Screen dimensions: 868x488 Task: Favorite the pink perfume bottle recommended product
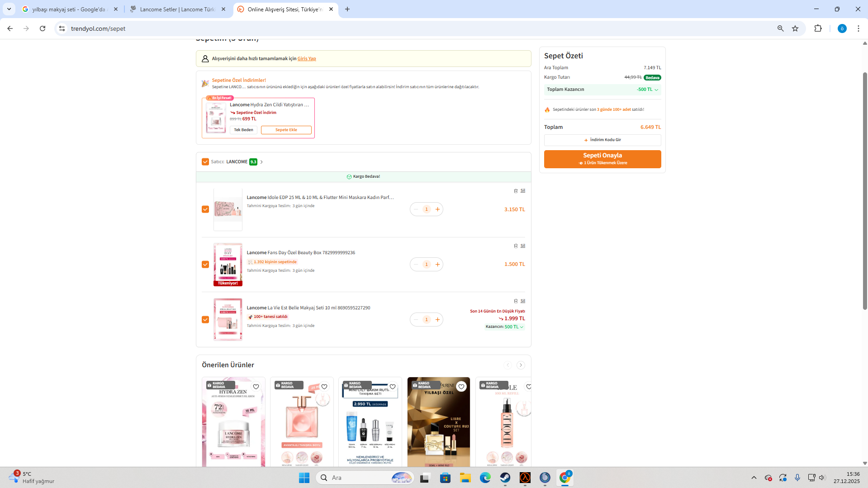click(324, 387)
